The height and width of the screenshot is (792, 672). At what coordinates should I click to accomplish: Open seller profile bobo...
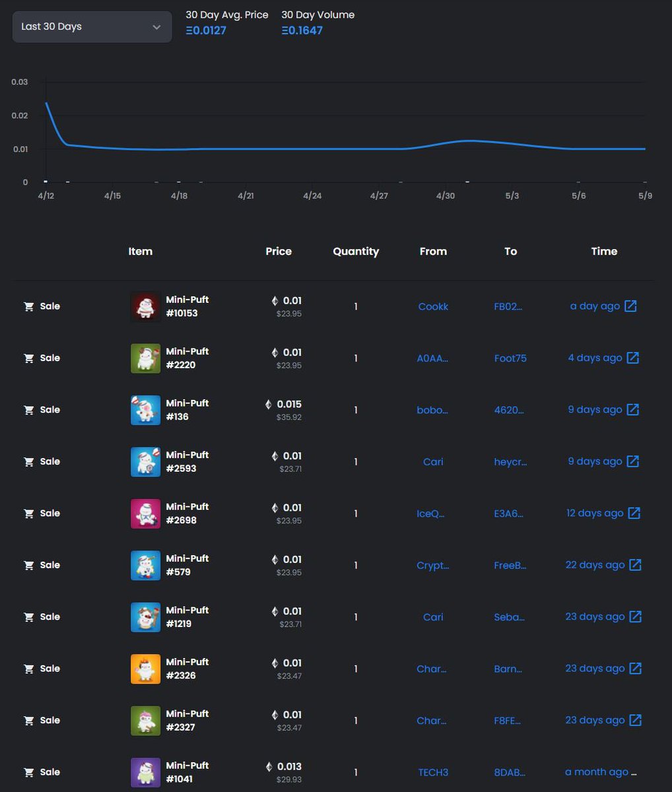[x=432, y=410]
